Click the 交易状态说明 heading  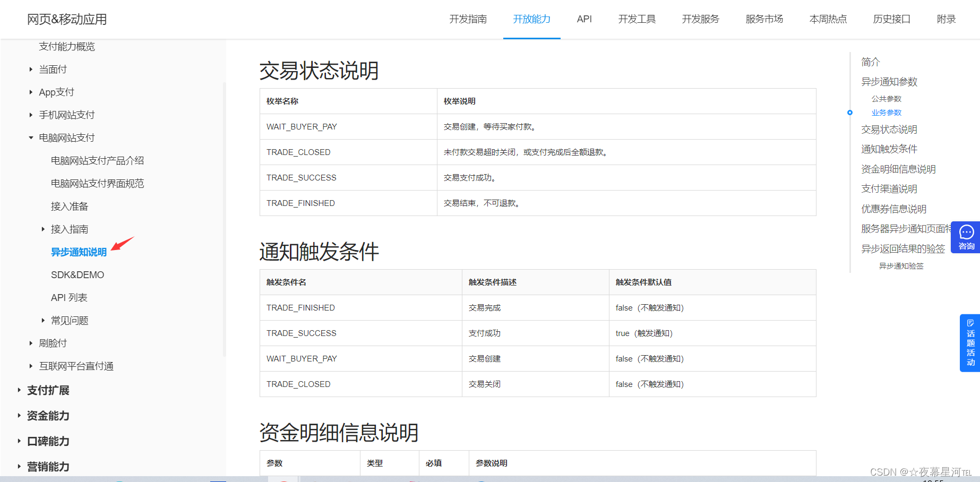coord(319,71)
